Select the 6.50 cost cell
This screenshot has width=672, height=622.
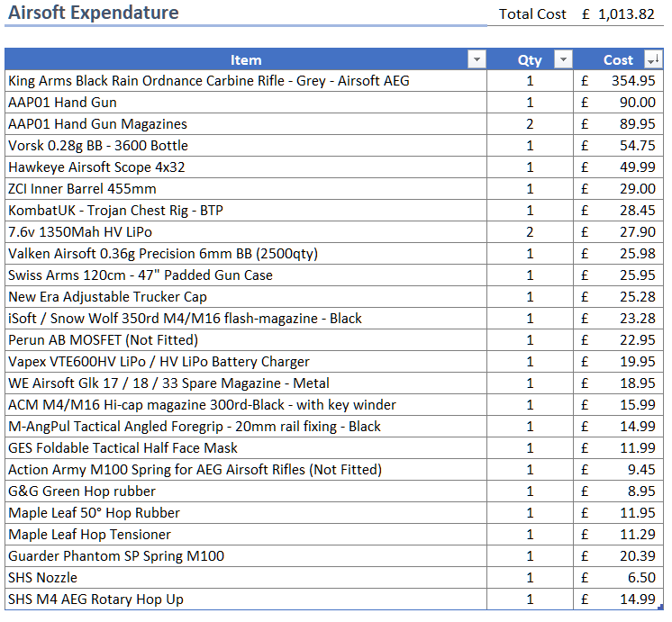coord(619,578)
